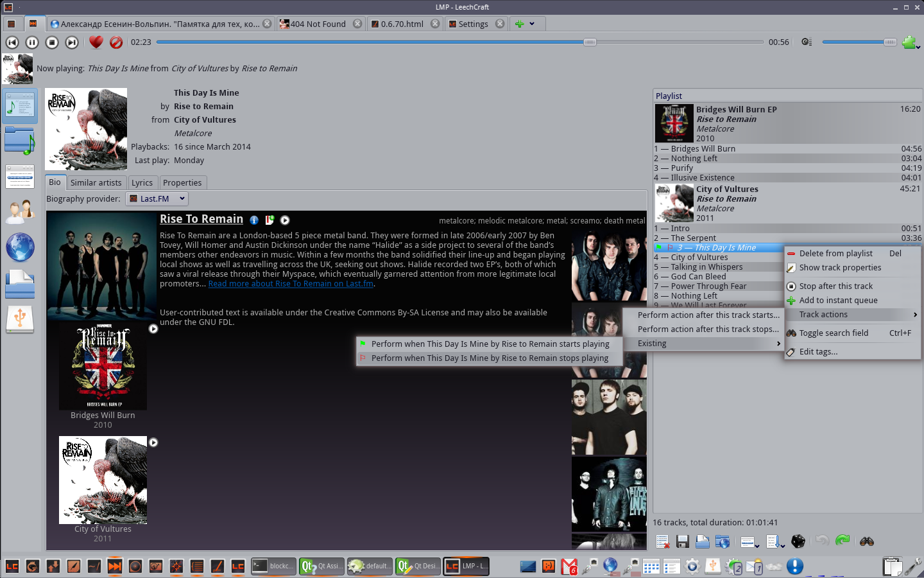The width and height of the screenshot is (924, 578).
Task: Redo the playlist change with the green arrow
Action: click(843, 541)
